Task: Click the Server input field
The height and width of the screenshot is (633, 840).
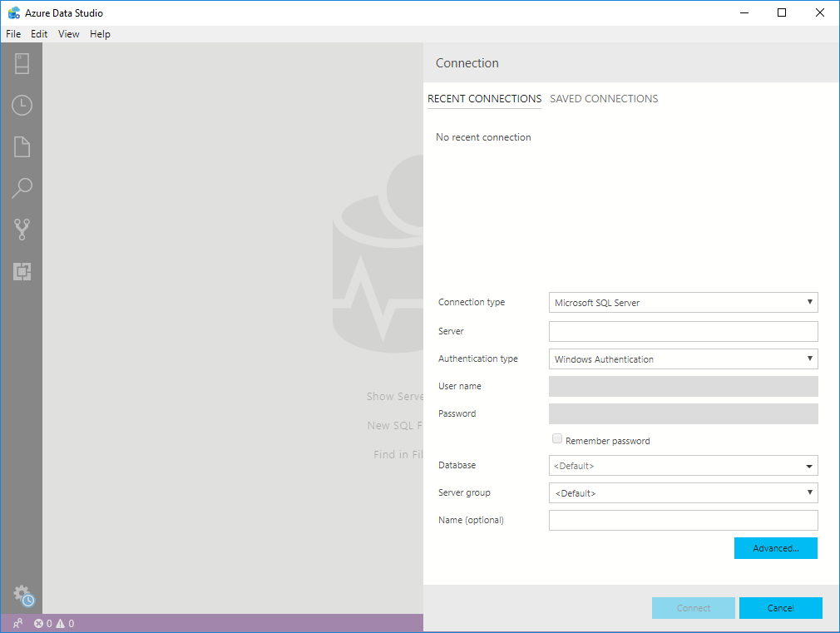Action: [x=683, y=331]
